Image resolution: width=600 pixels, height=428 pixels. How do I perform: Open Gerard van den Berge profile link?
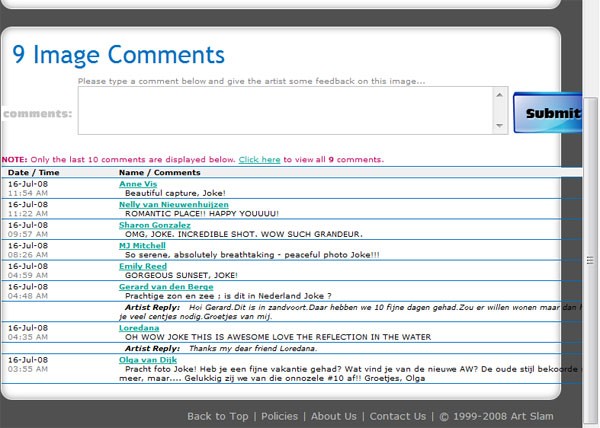coord(166,287)
